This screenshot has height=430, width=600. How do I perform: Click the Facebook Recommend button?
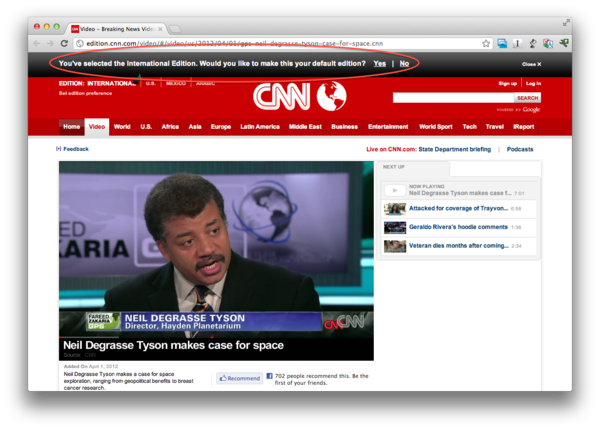coord(240,378)
